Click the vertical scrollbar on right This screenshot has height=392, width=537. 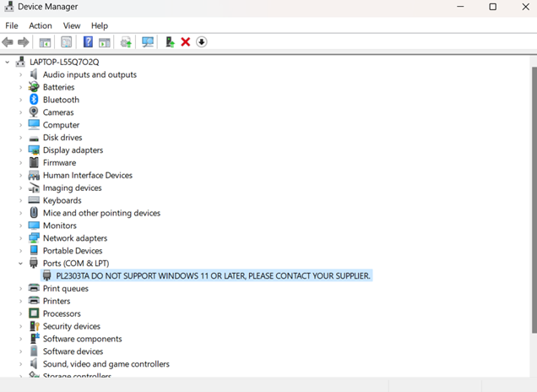click(x=532, y=211)
